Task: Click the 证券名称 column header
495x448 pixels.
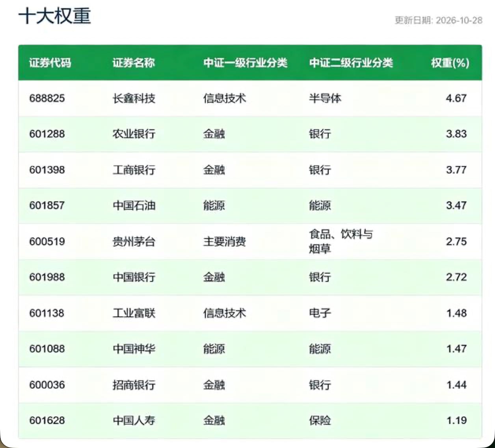Action: pyautogui.click(x=134, y=63)
